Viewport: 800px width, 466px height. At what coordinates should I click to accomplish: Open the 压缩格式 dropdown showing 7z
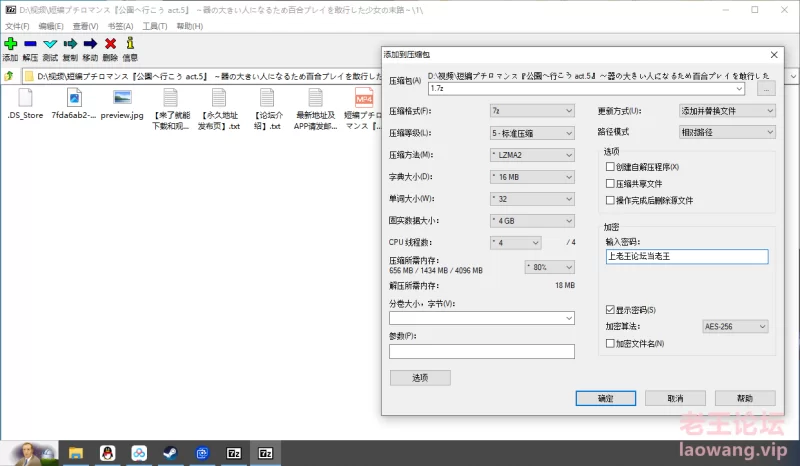coord(532,111)
